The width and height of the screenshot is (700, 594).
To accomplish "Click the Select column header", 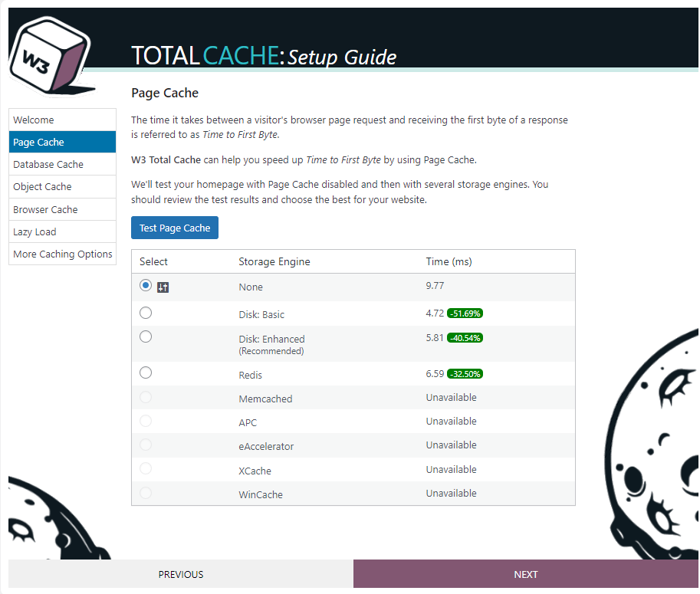I will click(153, 261).
